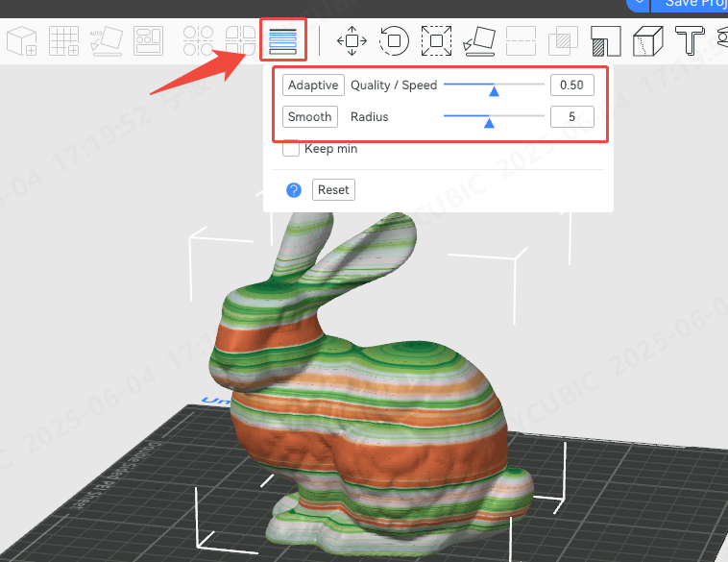
Task: Select the Rotate tool
Action: tap(394, 41)
